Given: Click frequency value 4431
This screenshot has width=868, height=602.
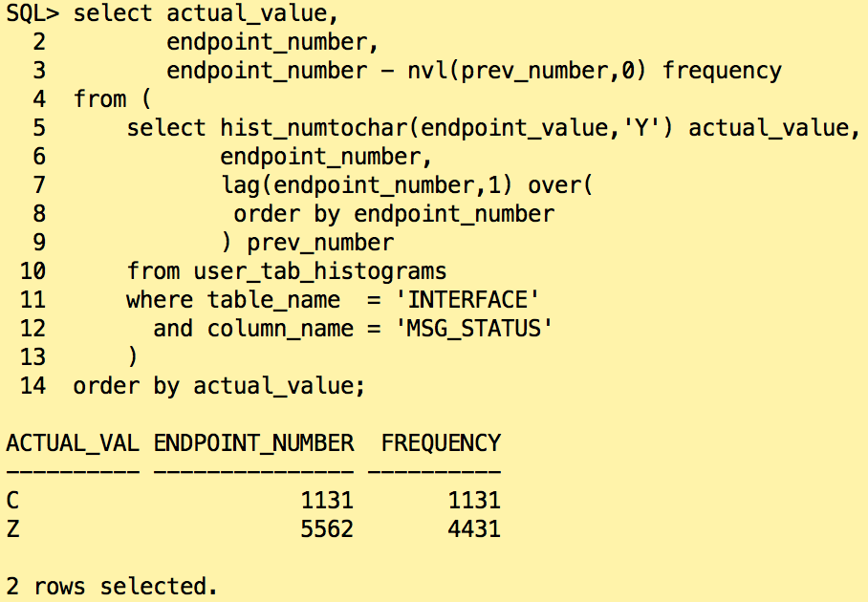Looking at the screenshot, I should (x=474, y=528).
